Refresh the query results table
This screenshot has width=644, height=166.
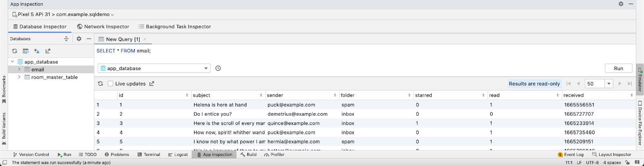coord(101,84)
